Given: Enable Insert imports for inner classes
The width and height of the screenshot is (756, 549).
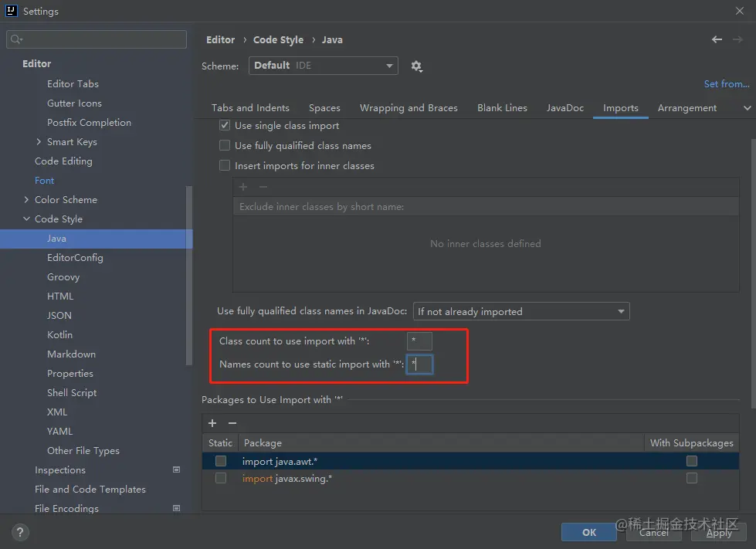Looking at the screenshot, I should (x=225, y=166).
